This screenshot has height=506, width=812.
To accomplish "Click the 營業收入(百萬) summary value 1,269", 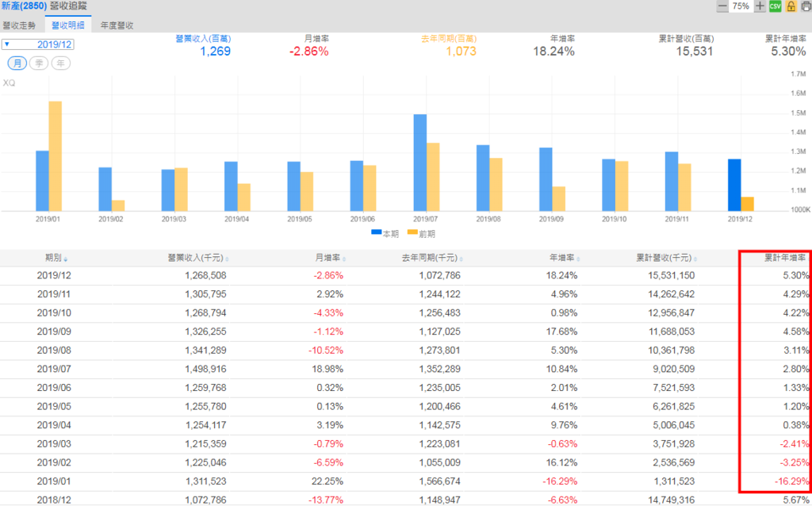I will (215, 52).
